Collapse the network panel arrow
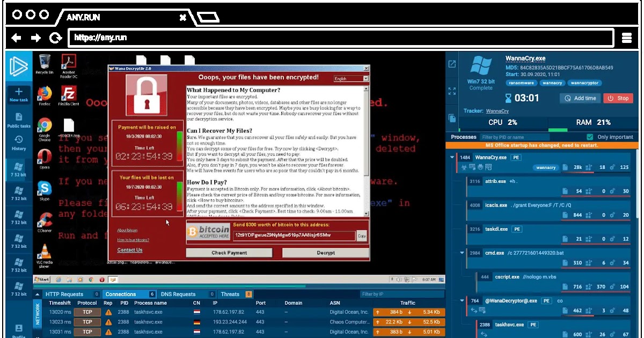The width and height of the screenshot is (644, 338). (37, 294)
